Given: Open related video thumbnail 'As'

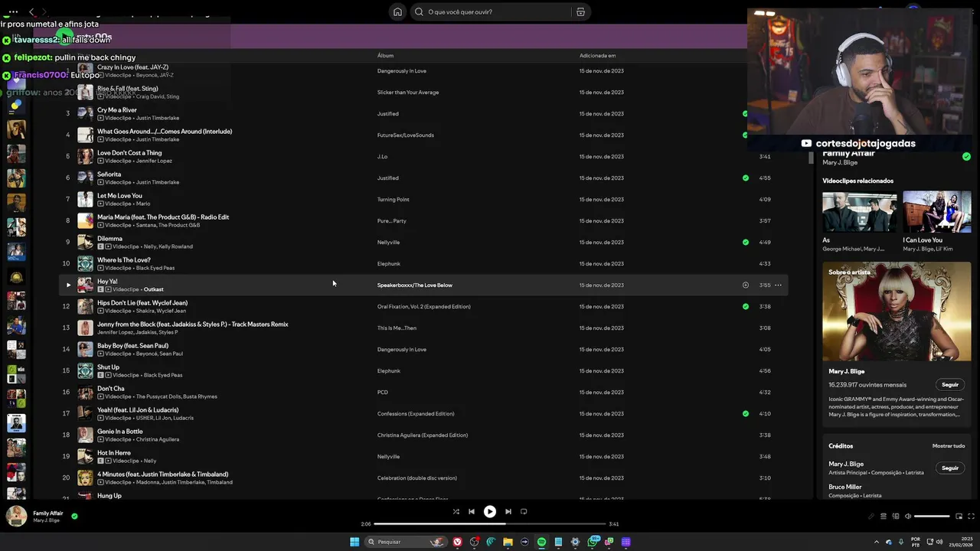Looking at the screenshot, I should click(859, 212).
